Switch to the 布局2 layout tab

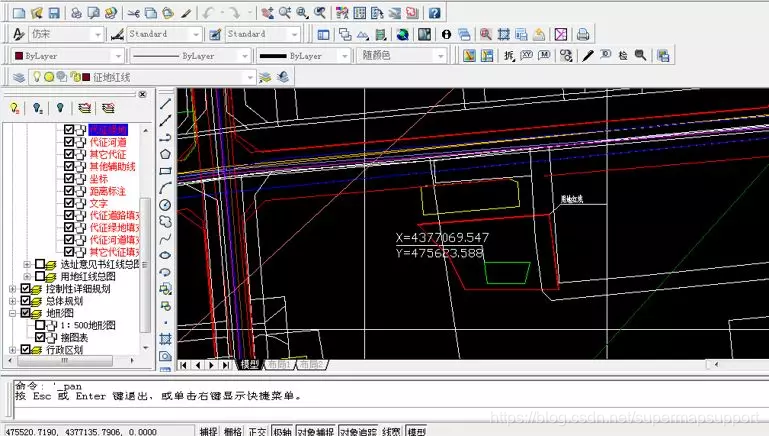click(311, 364)
